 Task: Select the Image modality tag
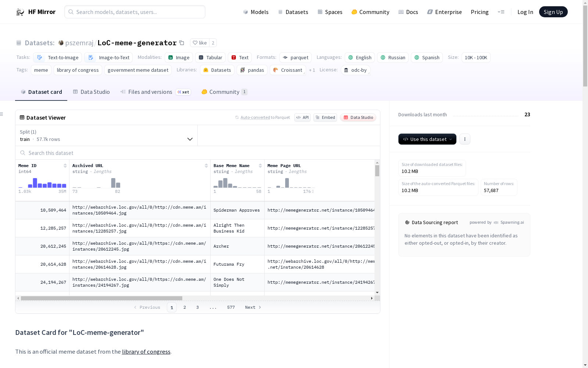179,57
